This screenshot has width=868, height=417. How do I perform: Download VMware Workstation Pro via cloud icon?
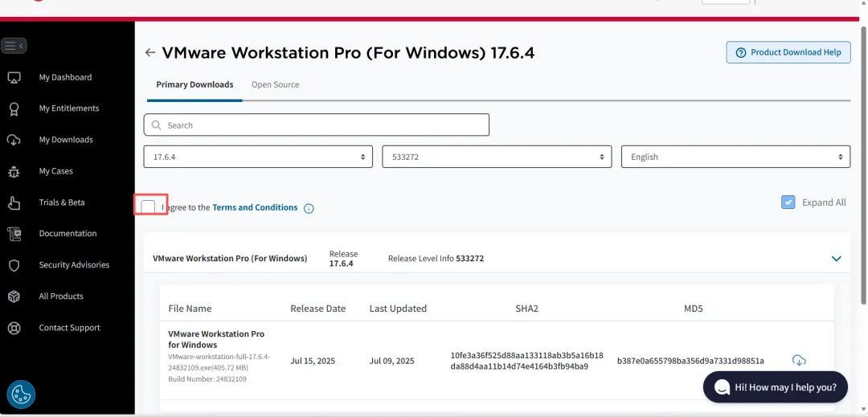(x=799, y=361)
